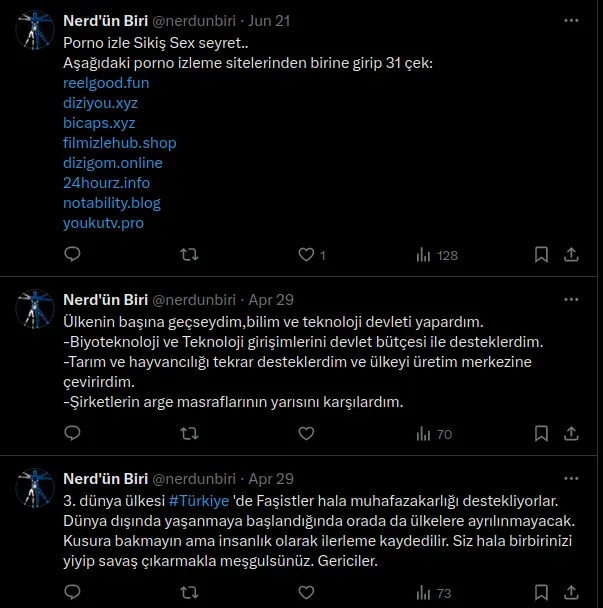Screen dimensions: 603x608
Task: Bookmark the Jun 21 tweet
Action: click(541, 255)
